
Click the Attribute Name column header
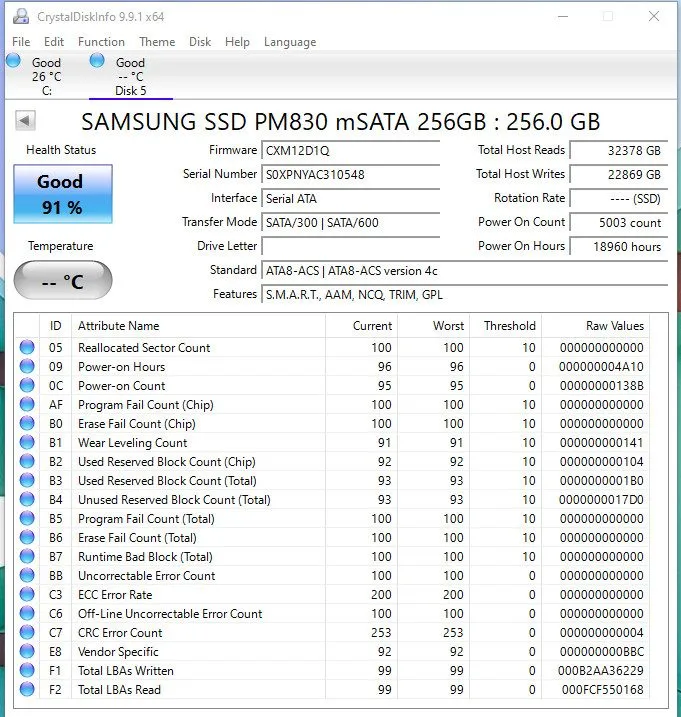coord(198,326)
